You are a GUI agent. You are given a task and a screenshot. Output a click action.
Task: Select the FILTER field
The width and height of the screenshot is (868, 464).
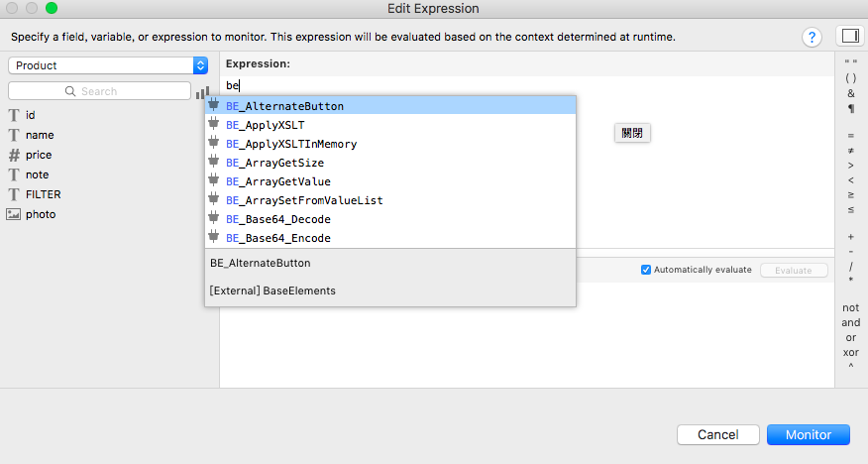(44, 195)
